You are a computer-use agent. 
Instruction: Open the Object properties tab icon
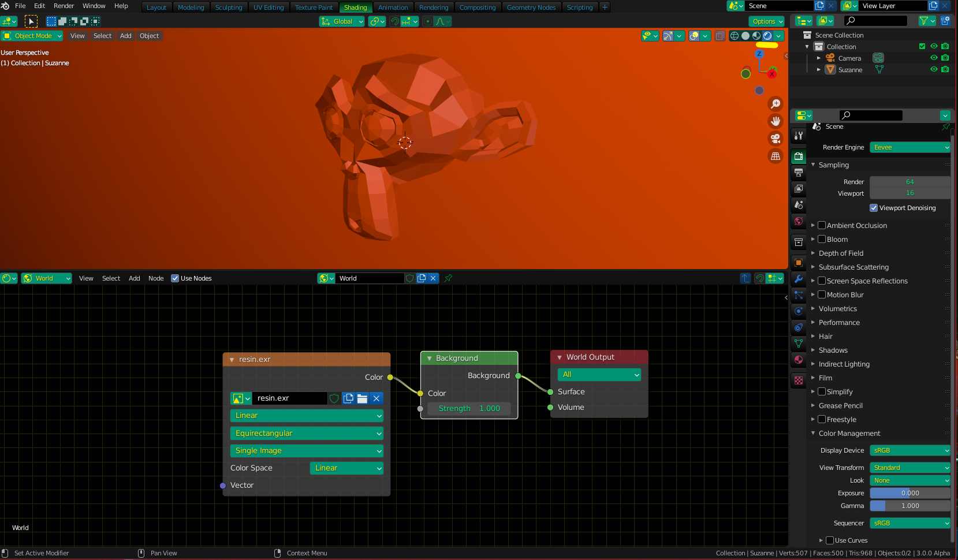pos(799,263)
